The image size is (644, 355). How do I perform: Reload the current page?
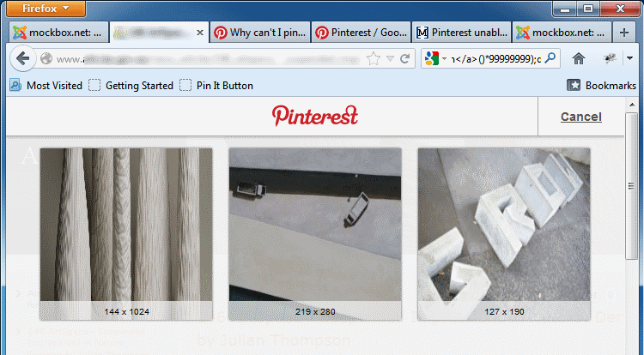point(405,58)
